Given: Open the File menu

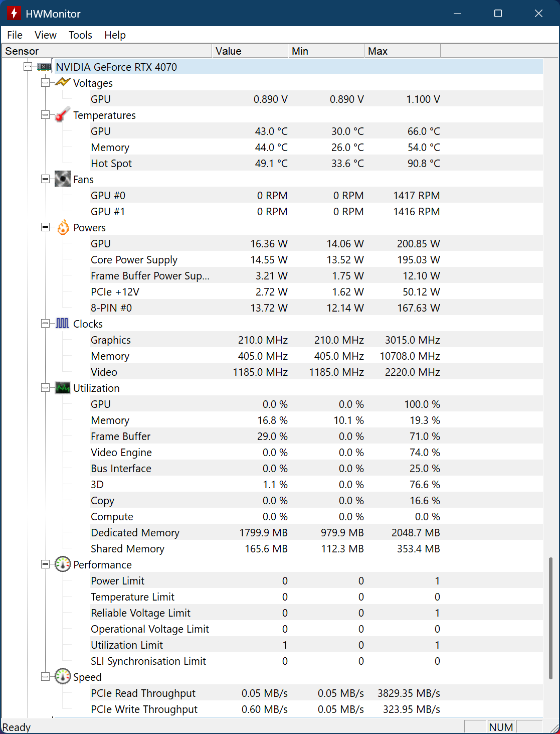Looking at the screenshot, I should pyautogui.click(x=15, y=35).
